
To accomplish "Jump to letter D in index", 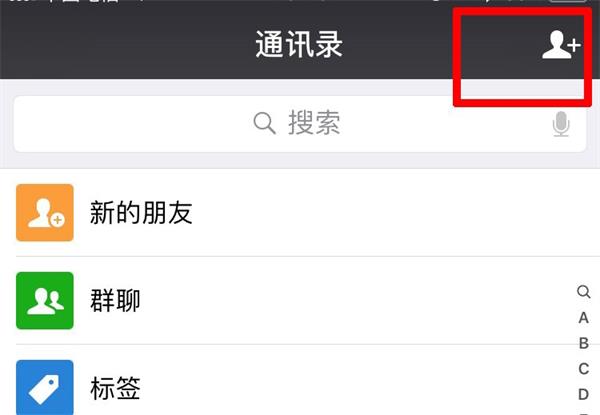I will [x=584, y=394].
